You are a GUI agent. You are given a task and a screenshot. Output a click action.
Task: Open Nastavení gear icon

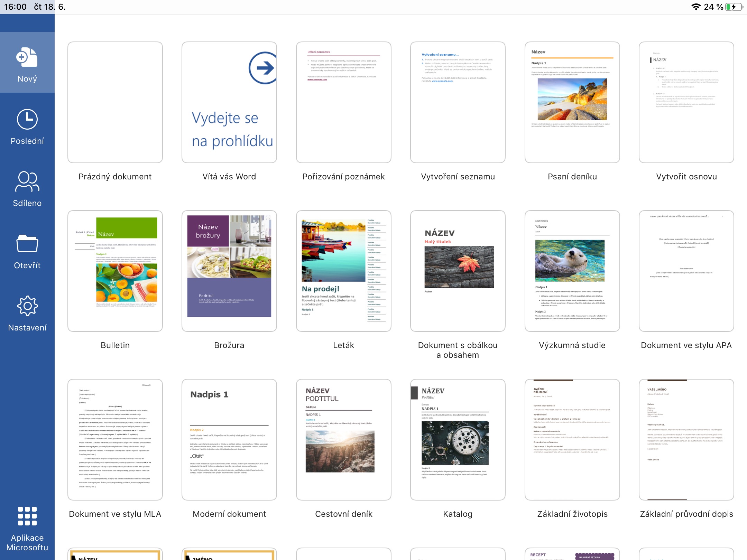pos(27,306)
